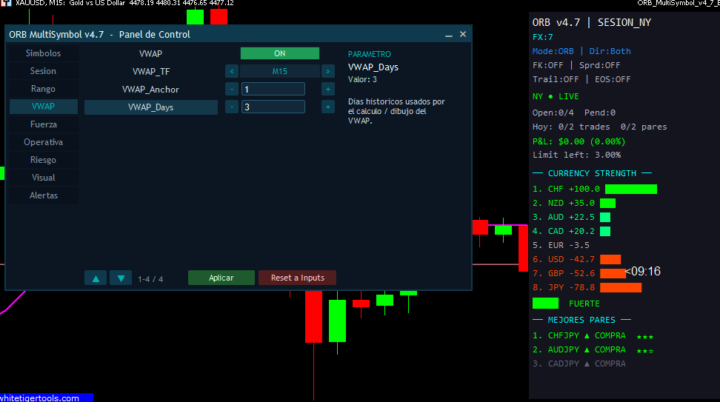Image resolution: width=720 pixels, height=402 pixels.
Task: Open the M15 timeframe value selector
Action: pos(280,71)
